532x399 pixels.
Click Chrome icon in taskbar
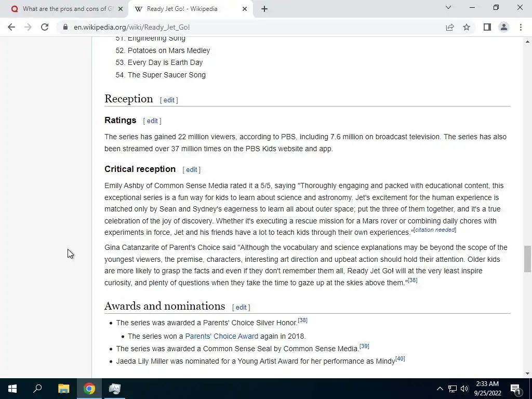[x=89, y=389]
